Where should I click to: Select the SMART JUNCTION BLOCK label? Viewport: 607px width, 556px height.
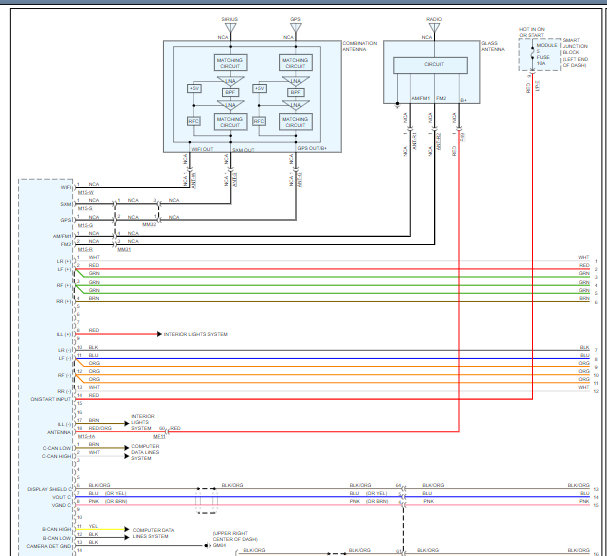pos(579,58)
